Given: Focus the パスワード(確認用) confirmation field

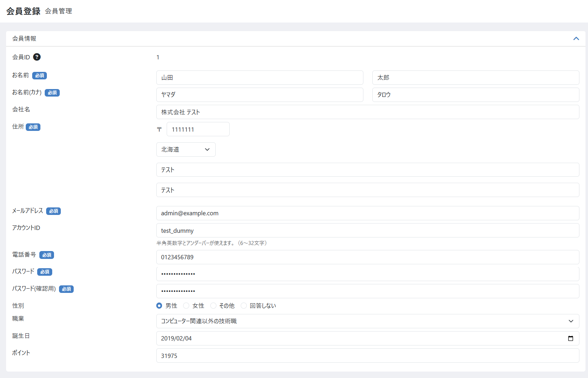Looking at the screenshot, I should tap(368, 291).
